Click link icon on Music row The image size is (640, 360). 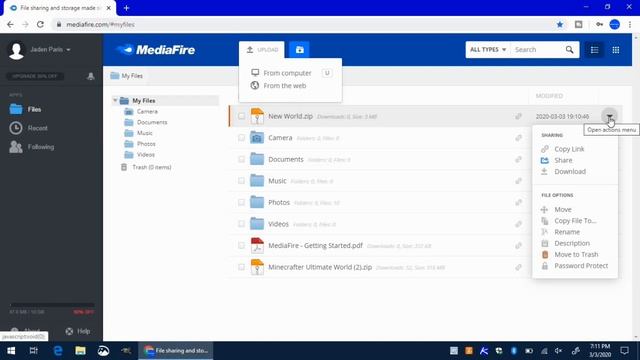click(x=518, y=181)
